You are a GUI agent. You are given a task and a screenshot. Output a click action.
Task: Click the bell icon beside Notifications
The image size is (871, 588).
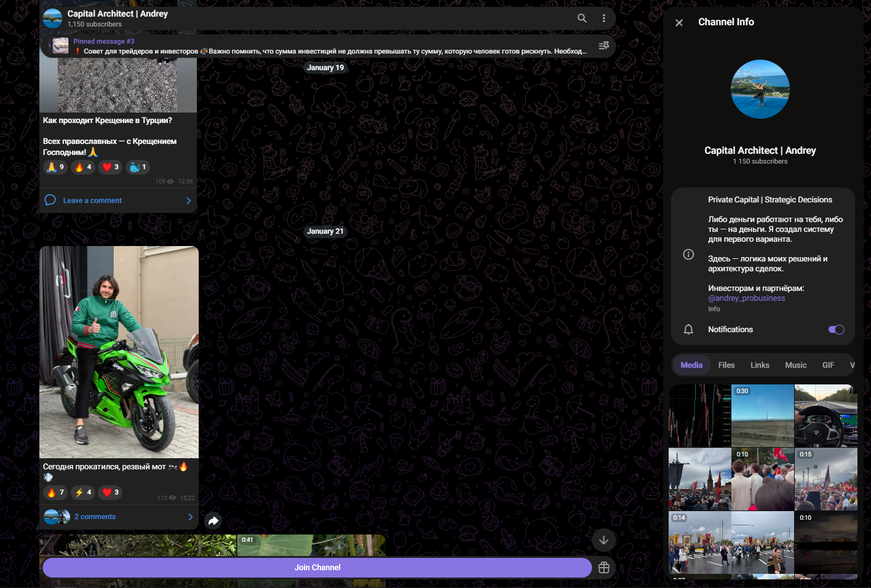pyautogui.click(x=688, y=330)
